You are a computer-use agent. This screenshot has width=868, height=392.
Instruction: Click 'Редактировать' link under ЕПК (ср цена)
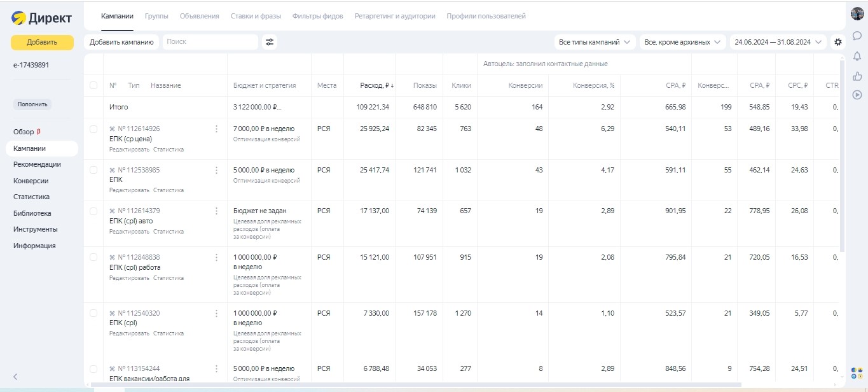[129, 150]
